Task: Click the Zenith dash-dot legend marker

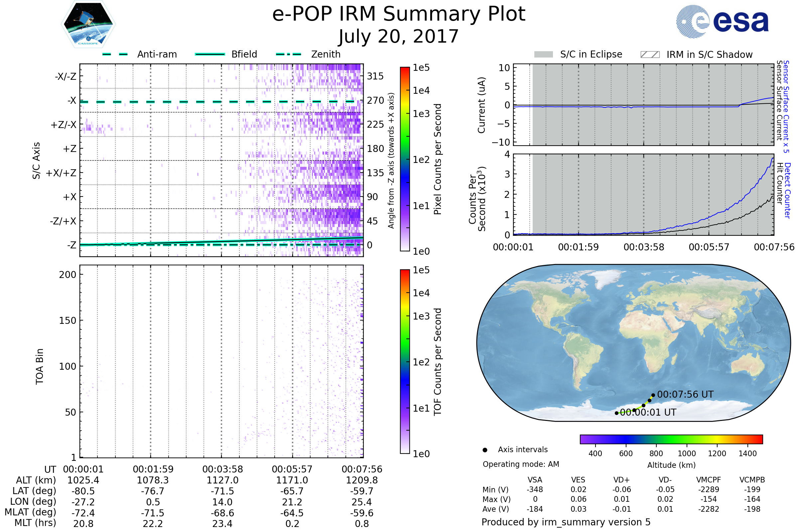Action: pyautogui.click(x=288, y=54)
